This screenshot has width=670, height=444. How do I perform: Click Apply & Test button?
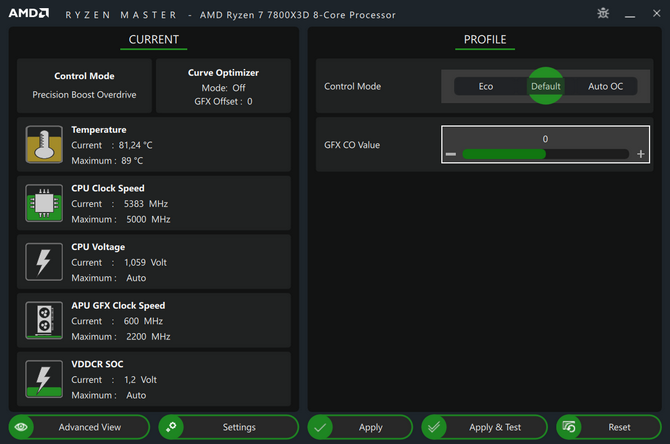pos(485,427)
